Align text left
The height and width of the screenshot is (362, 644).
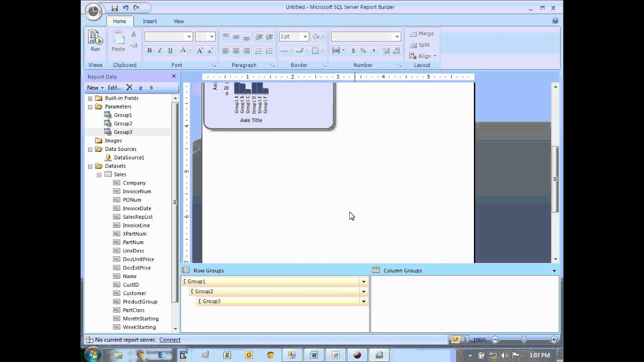(225, 51)
